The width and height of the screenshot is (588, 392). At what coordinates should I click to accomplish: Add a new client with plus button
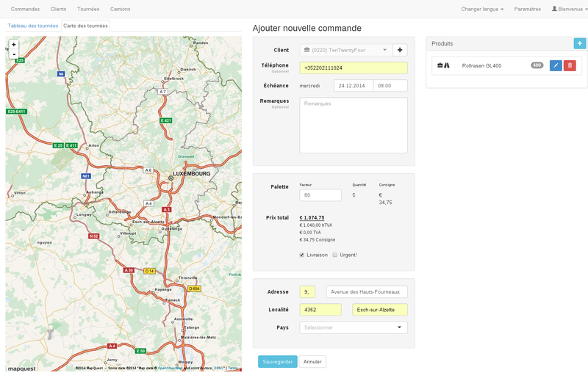click(400, 50)
